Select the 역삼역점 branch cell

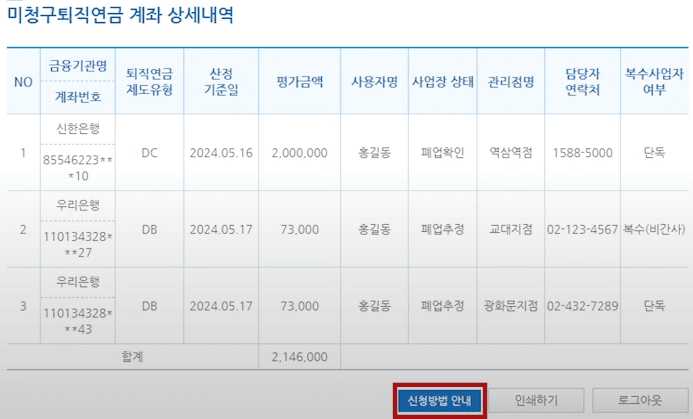tap(511, 153)
